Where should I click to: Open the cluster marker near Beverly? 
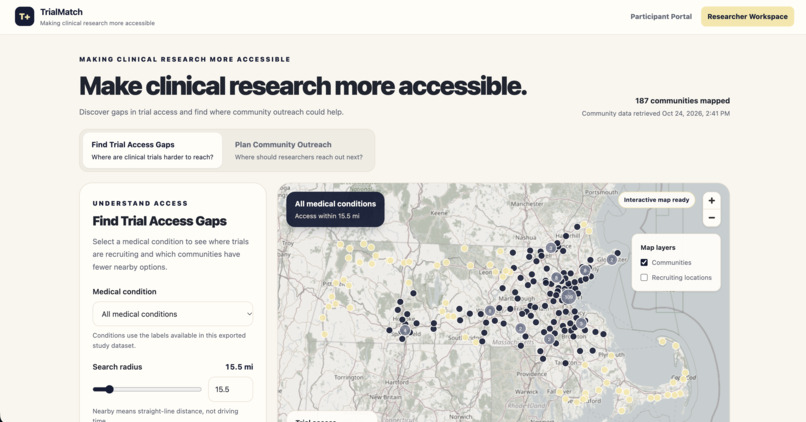coord(584,270)
